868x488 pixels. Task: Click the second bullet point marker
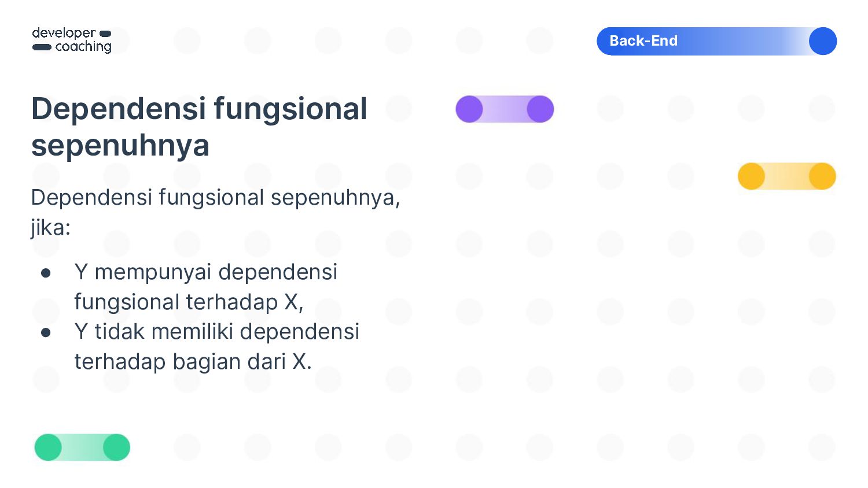(46, 332)
